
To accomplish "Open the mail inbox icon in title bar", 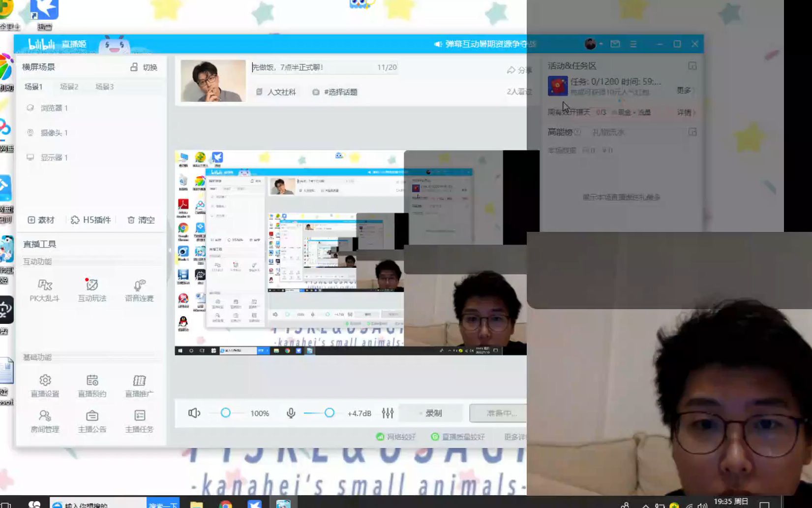I will [x=615, y=44].
